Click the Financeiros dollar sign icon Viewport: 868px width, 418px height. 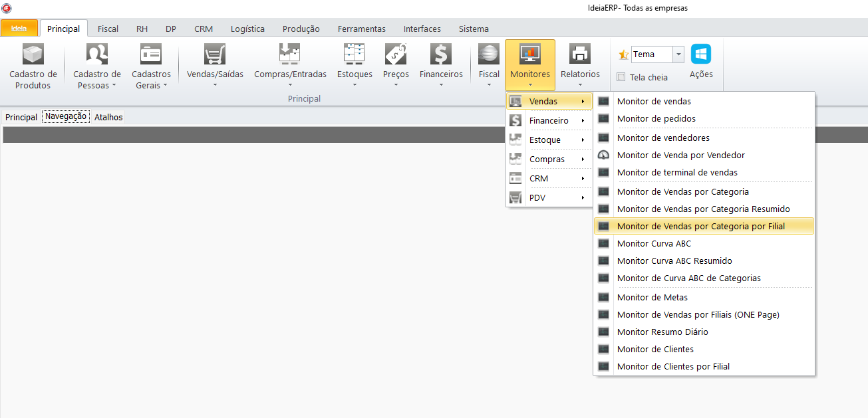441,54
